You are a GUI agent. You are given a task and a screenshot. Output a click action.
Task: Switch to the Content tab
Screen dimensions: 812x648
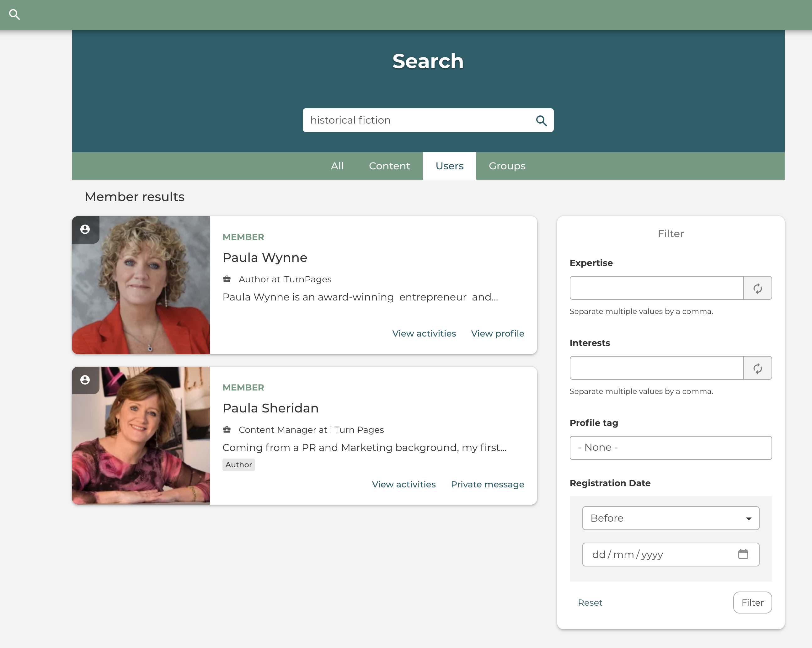pyautogui.click(x=389, y=166)
